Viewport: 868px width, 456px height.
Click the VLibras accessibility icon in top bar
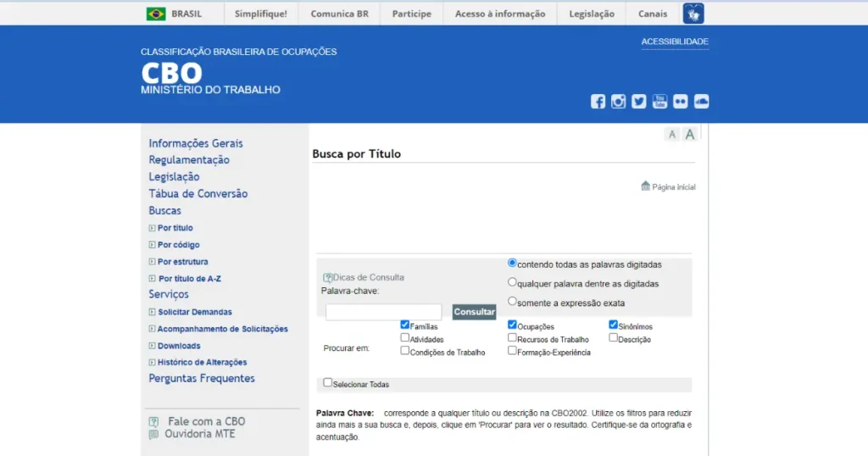693,14
